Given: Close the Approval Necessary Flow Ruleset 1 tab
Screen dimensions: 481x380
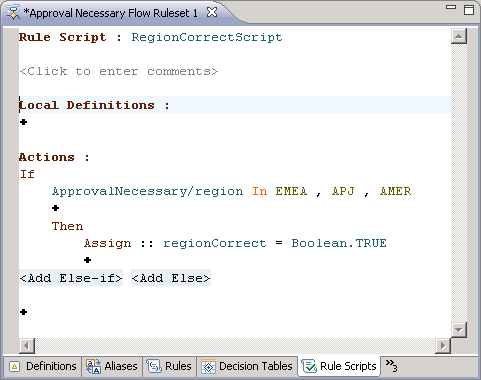Looking at the screenshot, I should [x=212, y=13].
